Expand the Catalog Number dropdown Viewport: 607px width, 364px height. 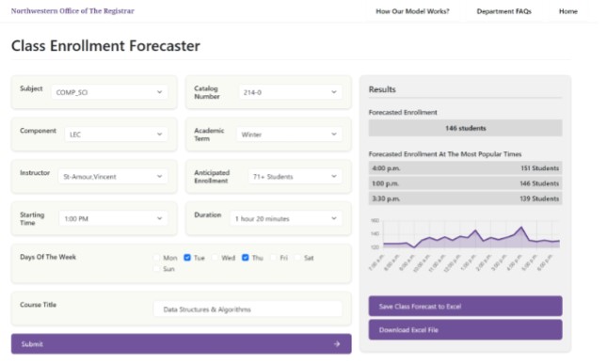click(x=291, y=92)
